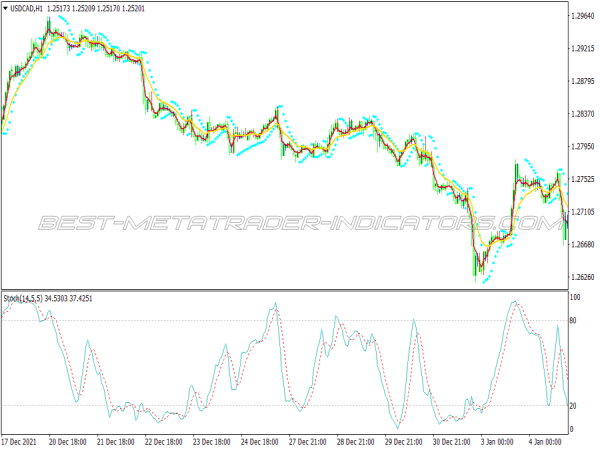Click the stochastic scale value 20
Screen dimensions: 600x450
(x=573, y=406)
